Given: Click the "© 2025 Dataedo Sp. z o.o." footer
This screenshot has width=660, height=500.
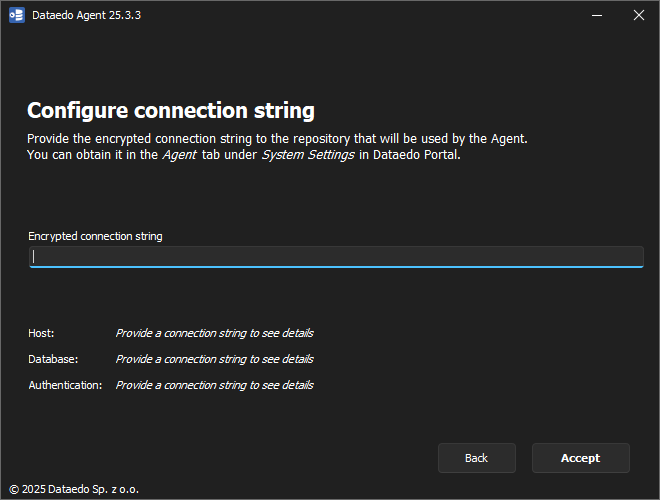Looking at the screenshot, I should pos(74,489).
